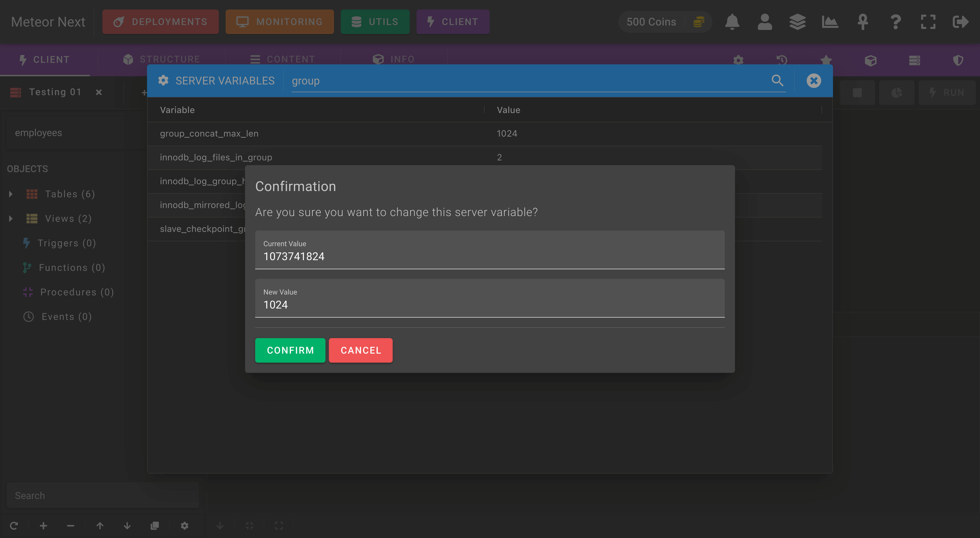Cancel the server variable change
Screen dimensions: 980x538
pyautogui.click(x=360, y=350)
